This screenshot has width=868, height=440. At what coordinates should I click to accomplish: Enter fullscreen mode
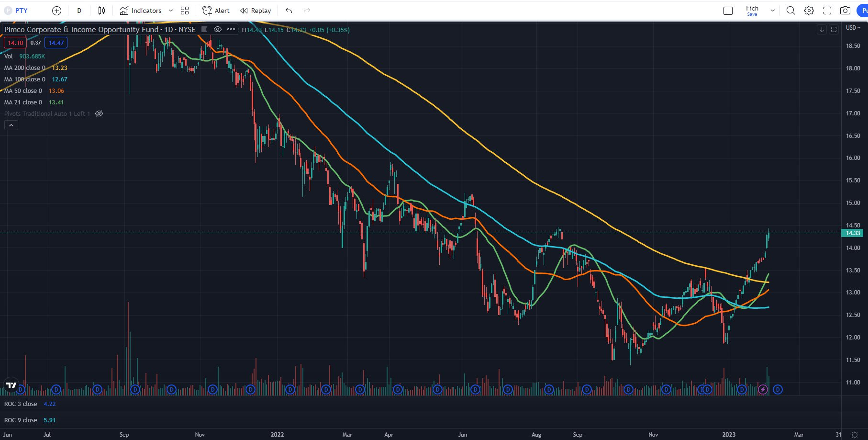827,11
